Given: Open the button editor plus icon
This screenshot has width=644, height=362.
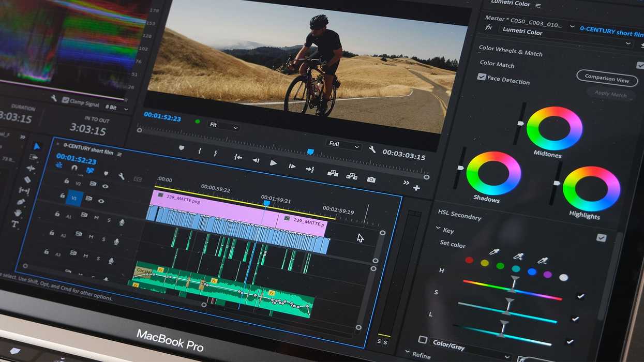Looking at the screenshot, I should coord(416,188).
